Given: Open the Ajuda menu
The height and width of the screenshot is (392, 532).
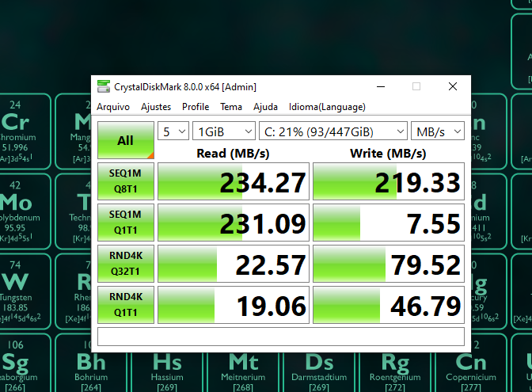Looking at the screenshot, I should tap(265, 107).
